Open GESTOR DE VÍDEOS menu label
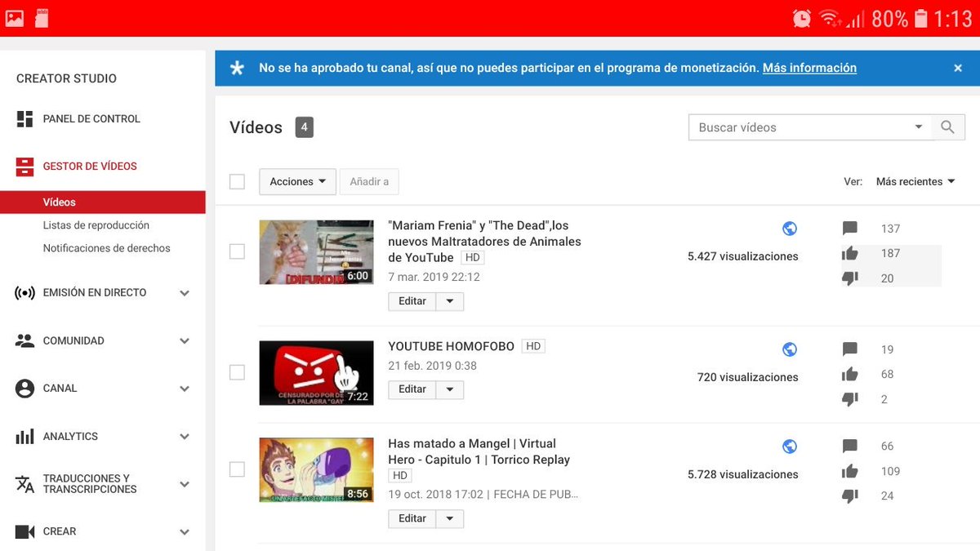Viewport: 980px width, 551px height. 90,167
